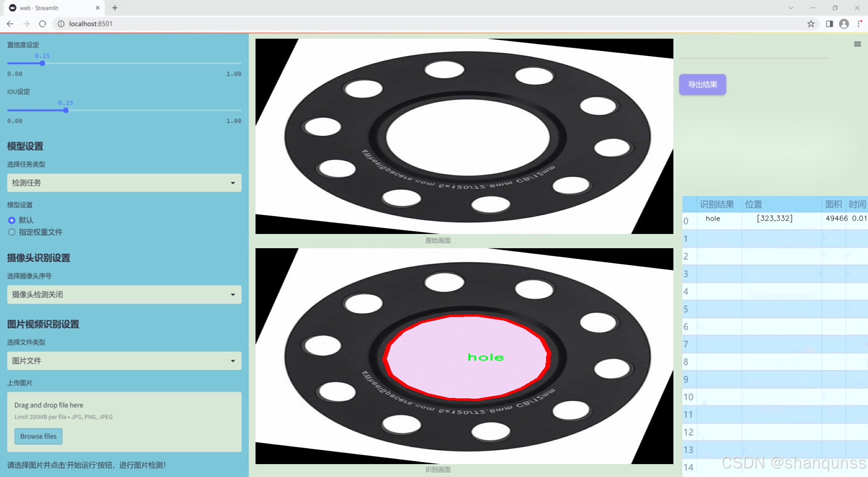Select the 指定权重文件 radio option
Viewport: 868px width, 477px height.
[12, 232]
